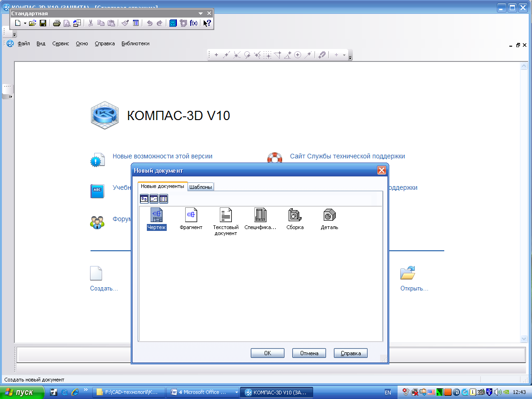
Task: Select the Спецификация document type
Action: tap(260, 219)
